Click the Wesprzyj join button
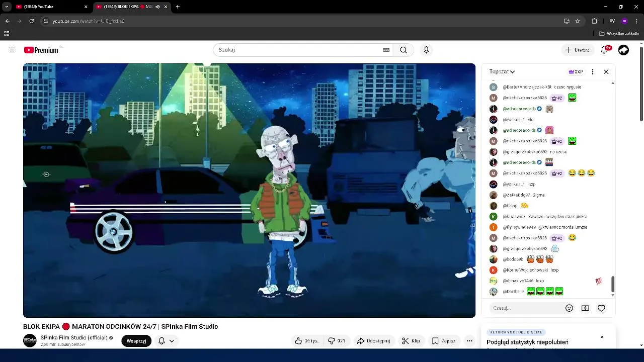The width and height of the screenshot is (644, 362). (x=136, y=341)
